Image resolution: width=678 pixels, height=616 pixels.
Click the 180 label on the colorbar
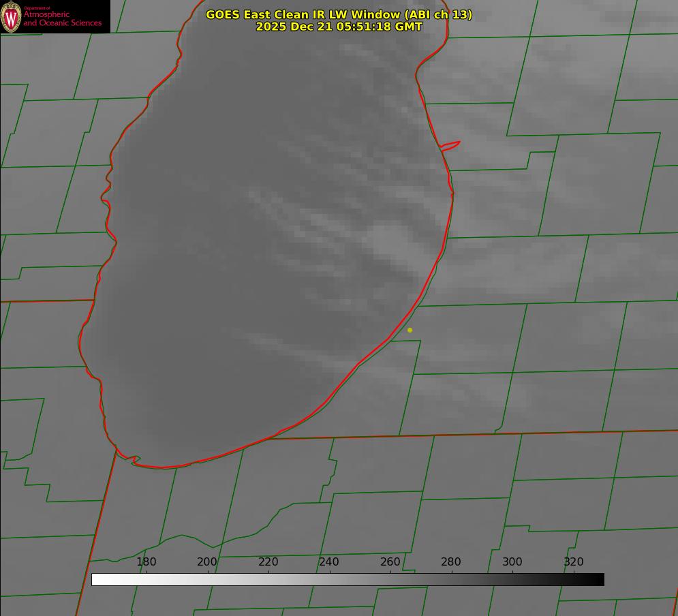(147, 562)
